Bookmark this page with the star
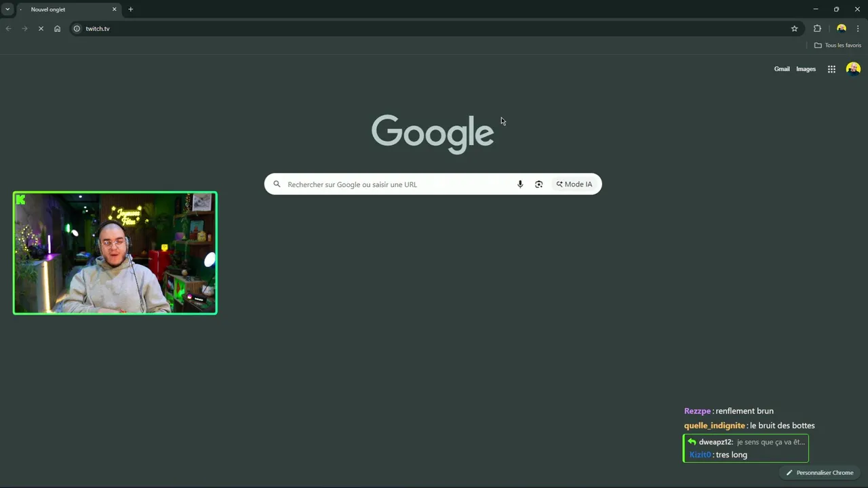Viewport: 868px width, 488px height. click(794, 28)
